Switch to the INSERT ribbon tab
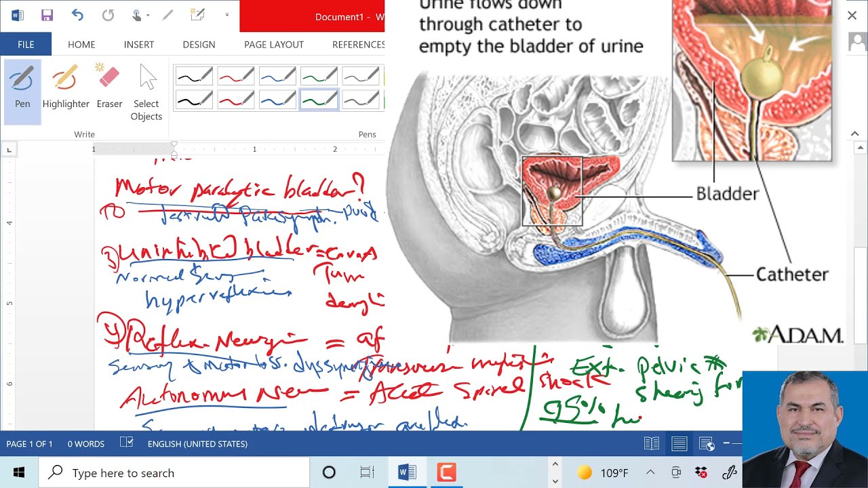This screenshot has width=868, height=488. pos(139,44)
